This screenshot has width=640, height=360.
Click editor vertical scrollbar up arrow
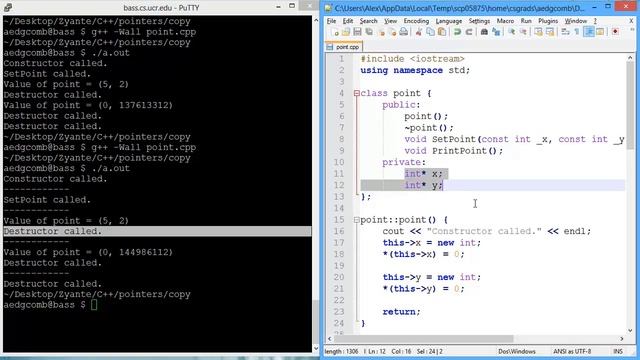click(630, 58)
